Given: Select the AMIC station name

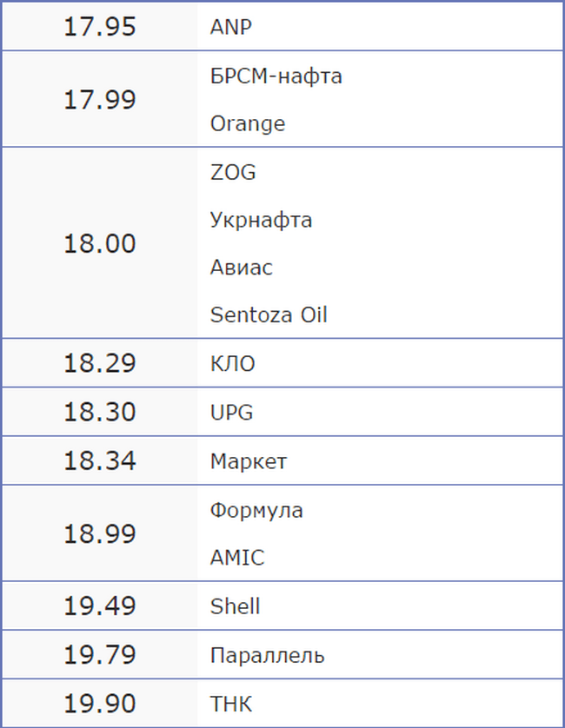Looking at the screenshot, I should tap(236, 558).
